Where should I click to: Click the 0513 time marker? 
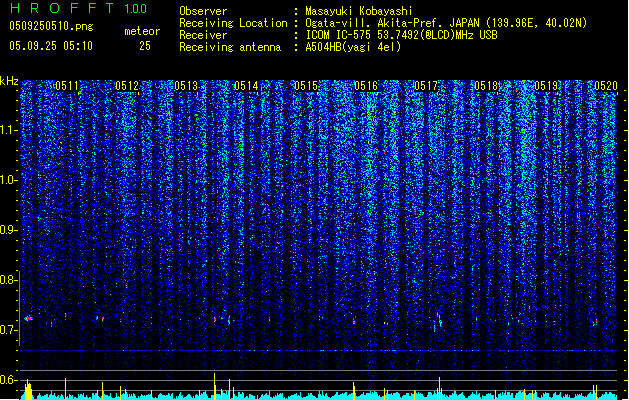click(186, 86)
